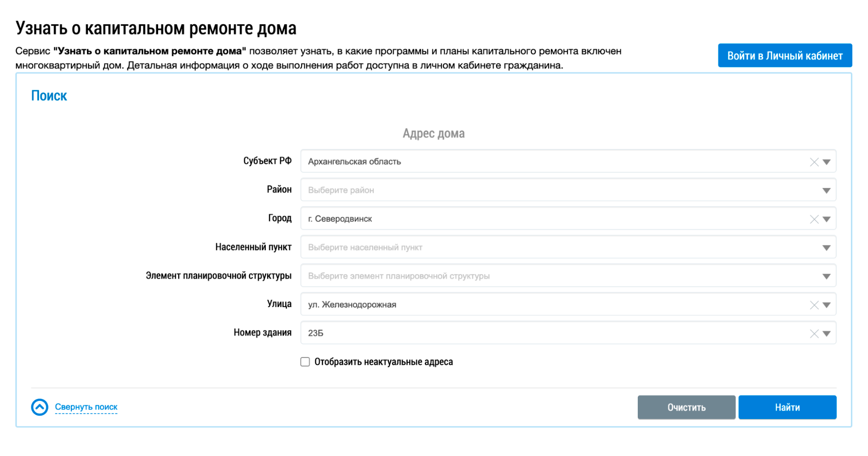
Task: Open the Район dropdown arrow
Action: [826, 191]
